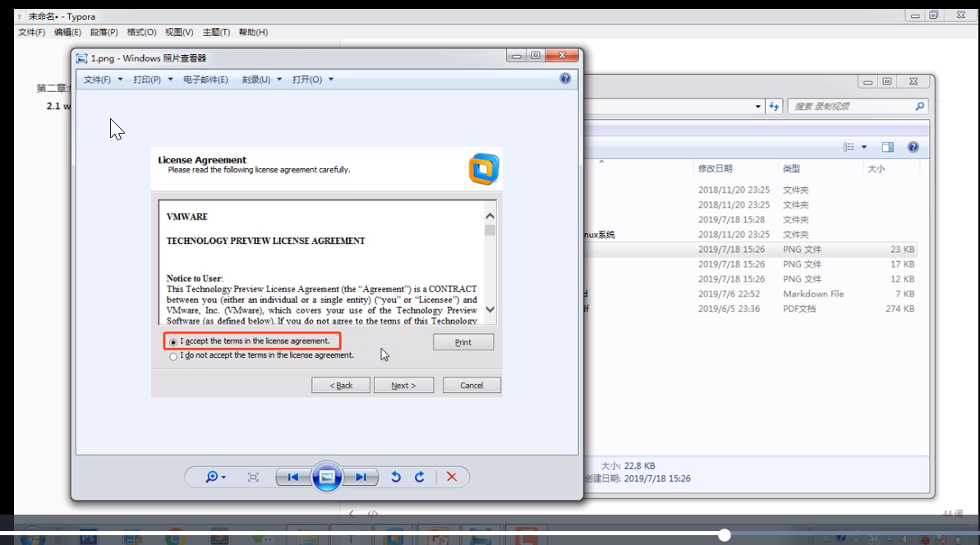Image resolution: width=980 pixels, height=545 pixels.
Task: Click 电子邮件(E) in Photo Viewer toolbar
Action: pos(205,80)
